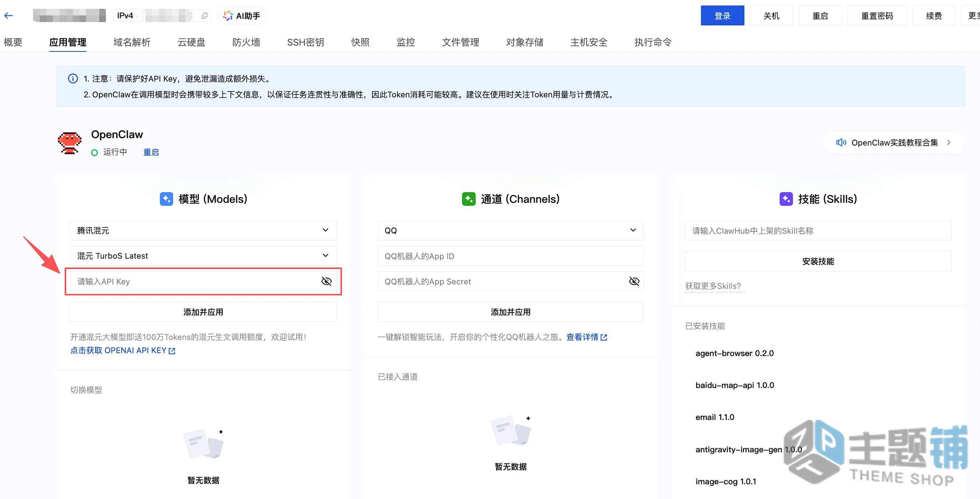The image size is (980, 499).
Task: Open the 域名解析 tab
Action: (132, 42)
